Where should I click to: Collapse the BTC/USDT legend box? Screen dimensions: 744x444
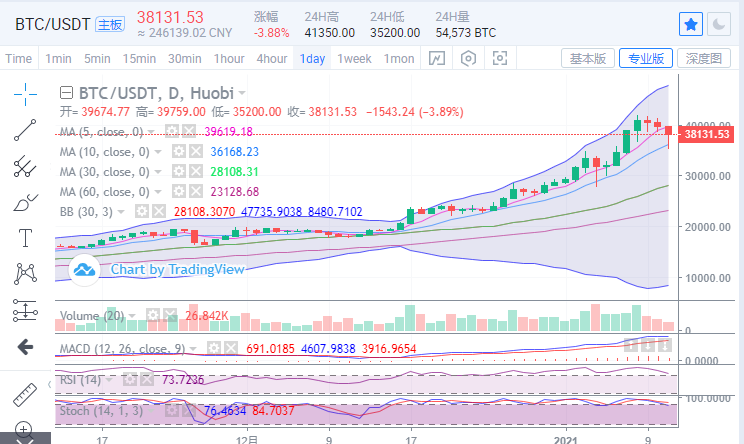(x=66, y=92)
